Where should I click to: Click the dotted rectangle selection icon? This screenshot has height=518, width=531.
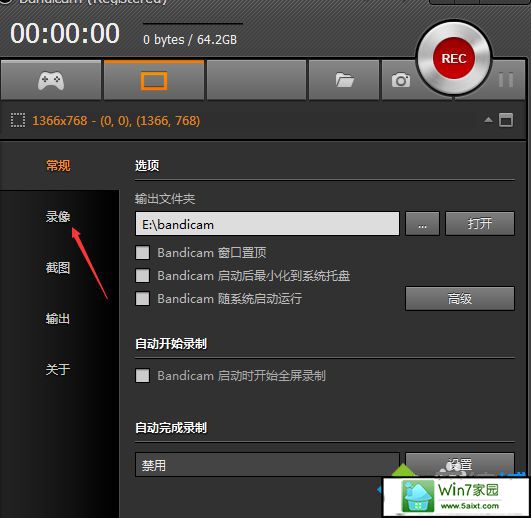[18, 121]
